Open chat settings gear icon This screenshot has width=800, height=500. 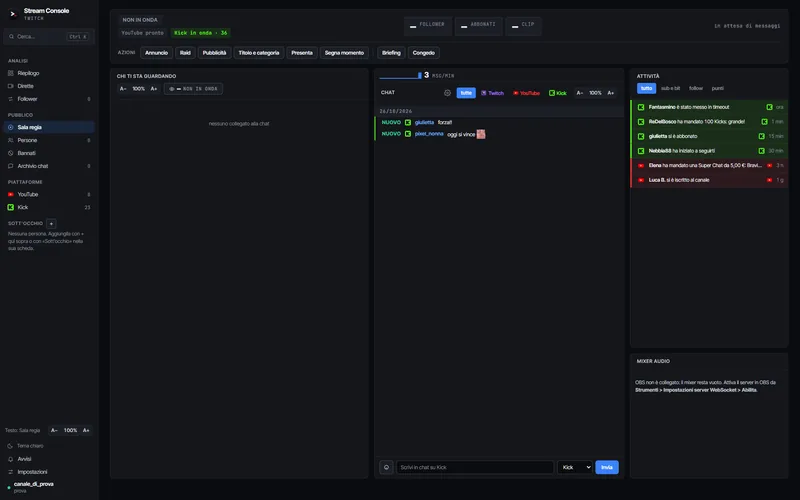pos(447,93)
